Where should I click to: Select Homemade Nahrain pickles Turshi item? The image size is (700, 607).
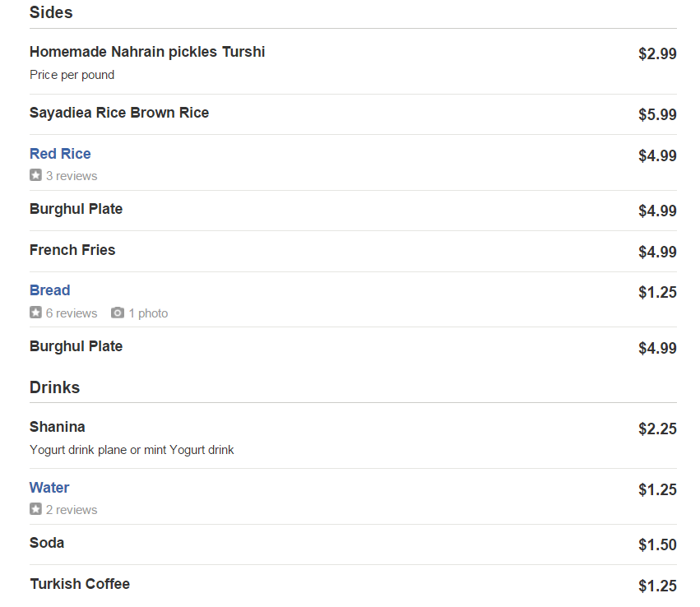[147, 52]
